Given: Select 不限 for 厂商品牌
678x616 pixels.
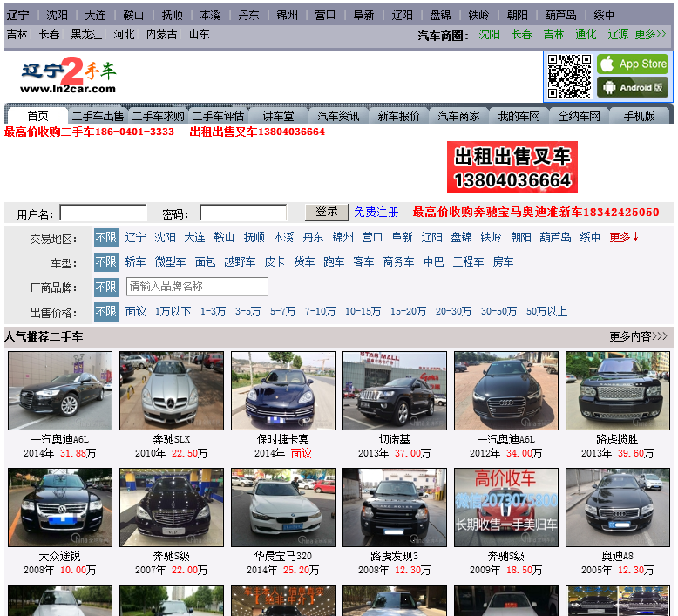Looking at the screenshot, I should [x=106, y=287].
